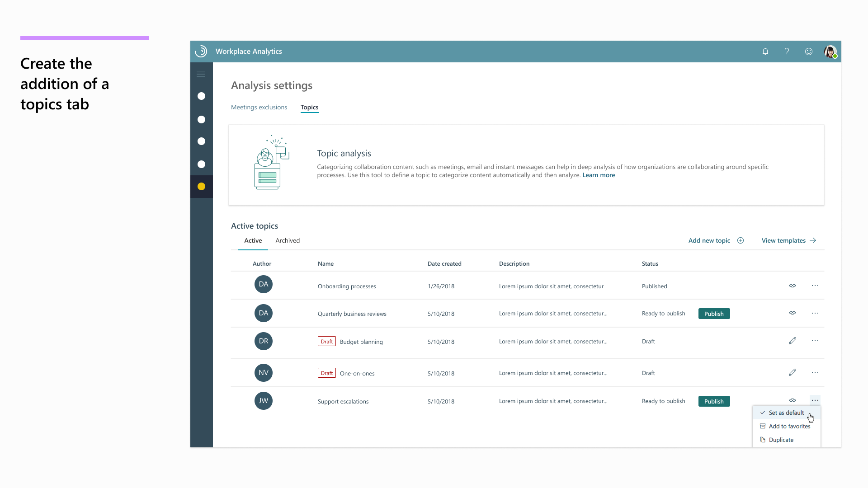Open the notifications bell icon

click(x=765, y=52)
